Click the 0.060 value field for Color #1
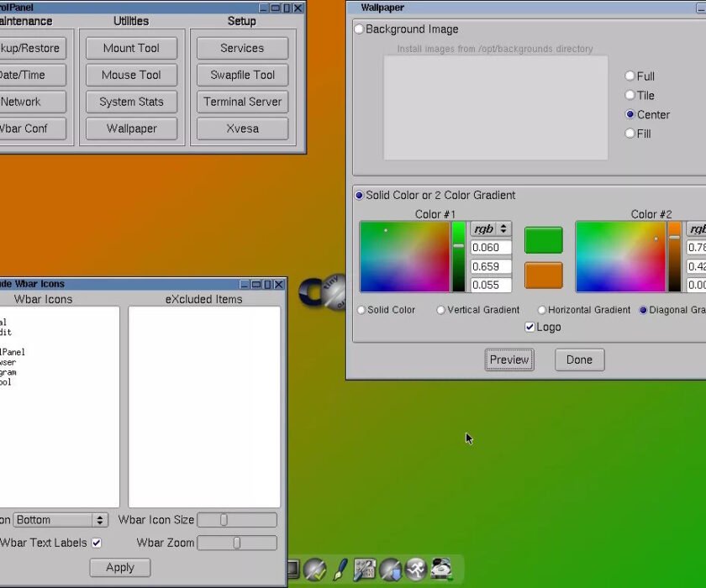Viewport: 706px width, 588px height. pos(490,247)
